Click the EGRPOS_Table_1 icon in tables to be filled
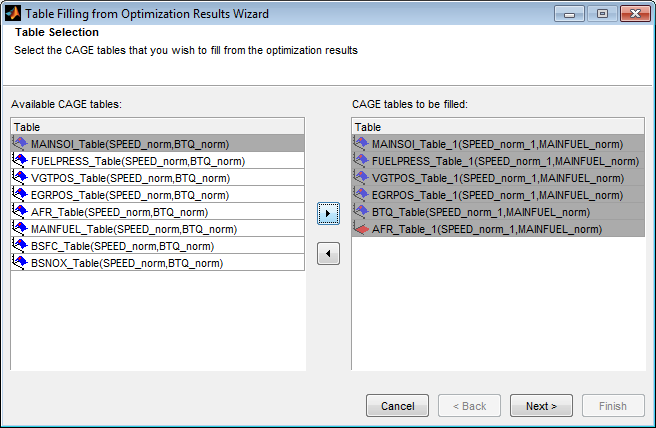Viewport: 656px width, 428px height. [x=361, y=195]
